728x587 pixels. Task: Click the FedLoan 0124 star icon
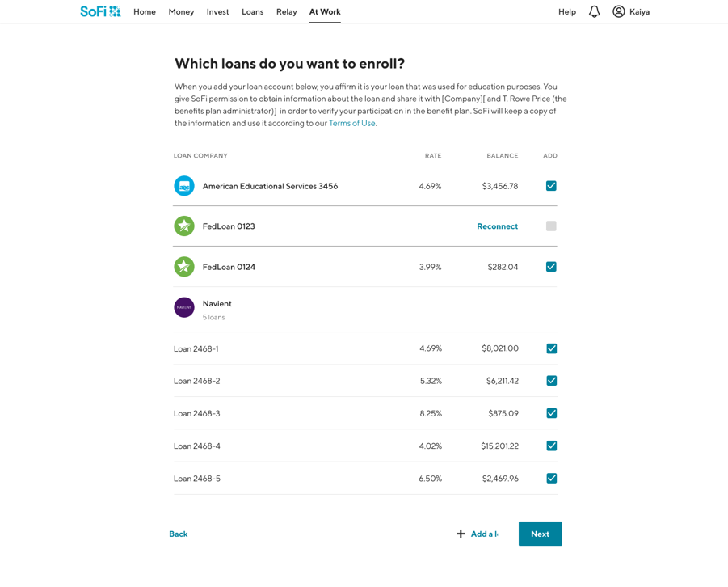(x=184, y=267)
